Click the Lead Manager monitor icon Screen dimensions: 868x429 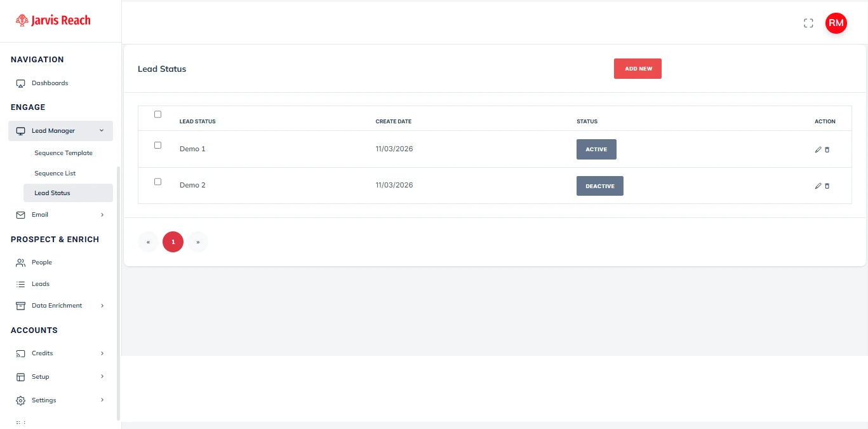point(20,131)
